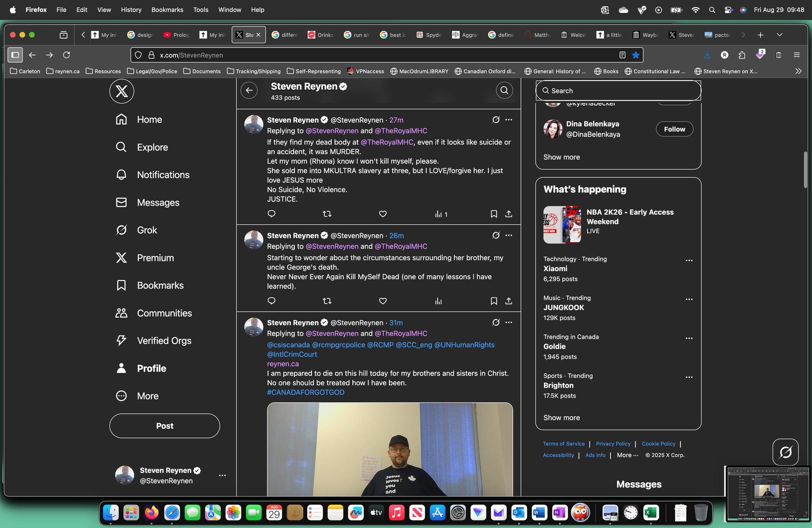Viewport: 812px width, 528px height.
Task: Search Steven Reynen's posts via magnifier icon
Action: coord(504,90)
